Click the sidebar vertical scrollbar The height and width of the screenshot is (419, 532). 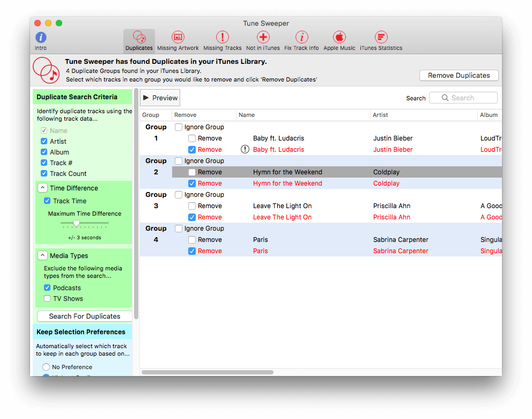(136, 204)
